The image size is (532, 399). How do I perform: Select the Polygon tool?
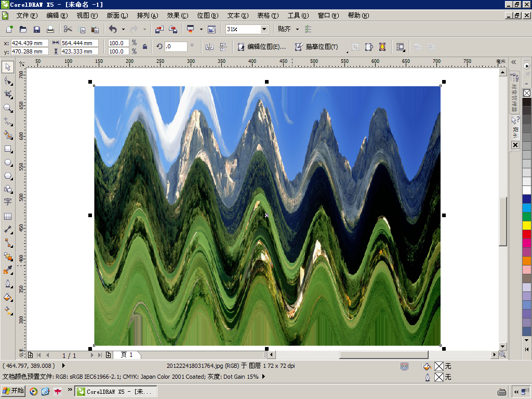coord(8,176)
